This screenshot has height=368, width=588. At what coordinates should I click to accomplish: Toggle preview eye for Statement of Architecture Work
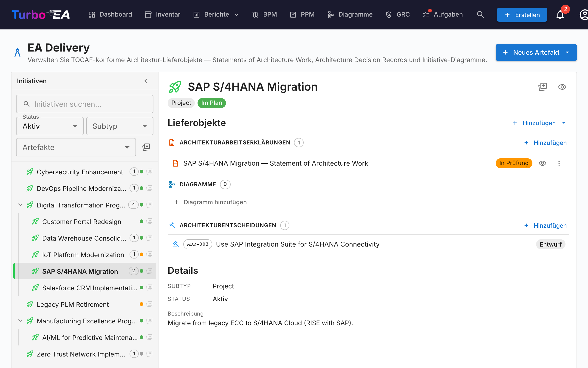[542, 163]
